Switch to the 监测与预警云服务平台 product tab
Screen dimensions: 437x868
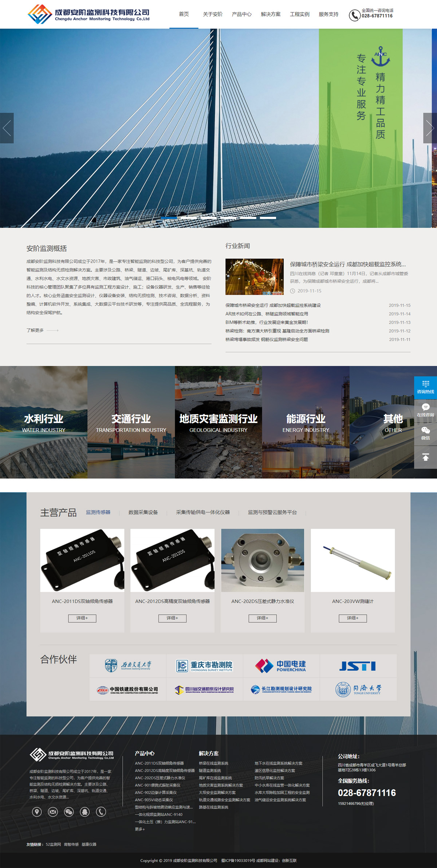(272, 512)
